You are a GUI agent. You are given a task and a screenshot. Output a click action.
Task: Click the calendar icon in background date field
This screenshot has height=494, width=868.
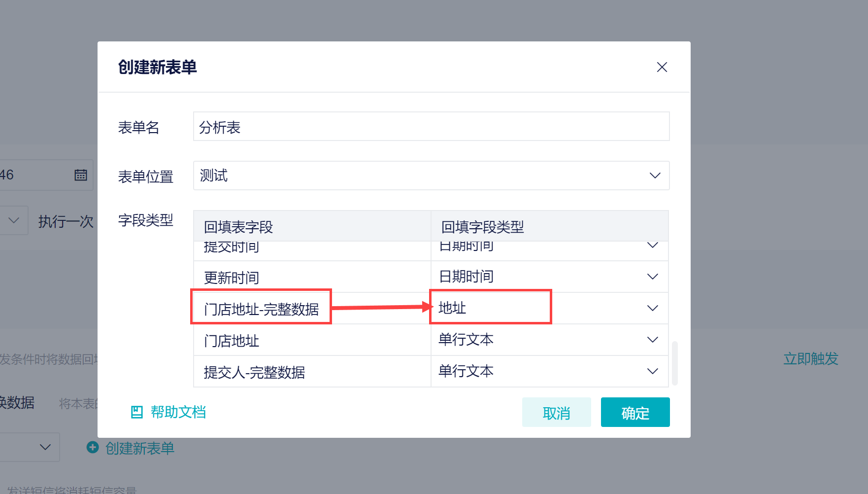click(x=81, y=175)
